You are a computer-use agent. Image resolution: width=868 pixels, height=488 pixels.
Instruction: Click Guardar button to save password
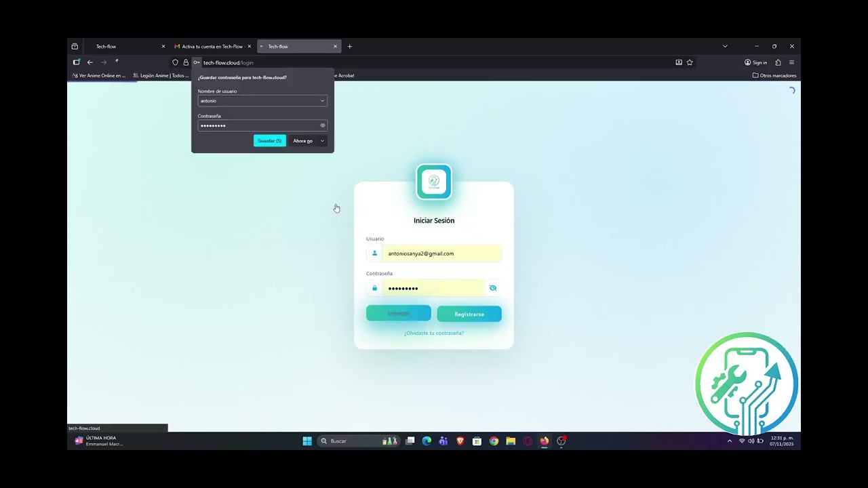pyautogui.click(x=270, y=141)
